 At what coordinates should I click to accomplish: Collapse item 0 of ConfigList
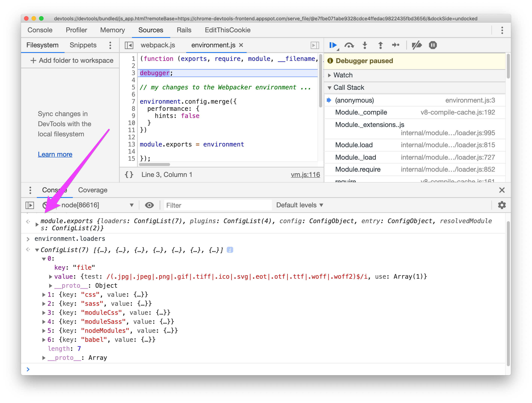point(44,259)
